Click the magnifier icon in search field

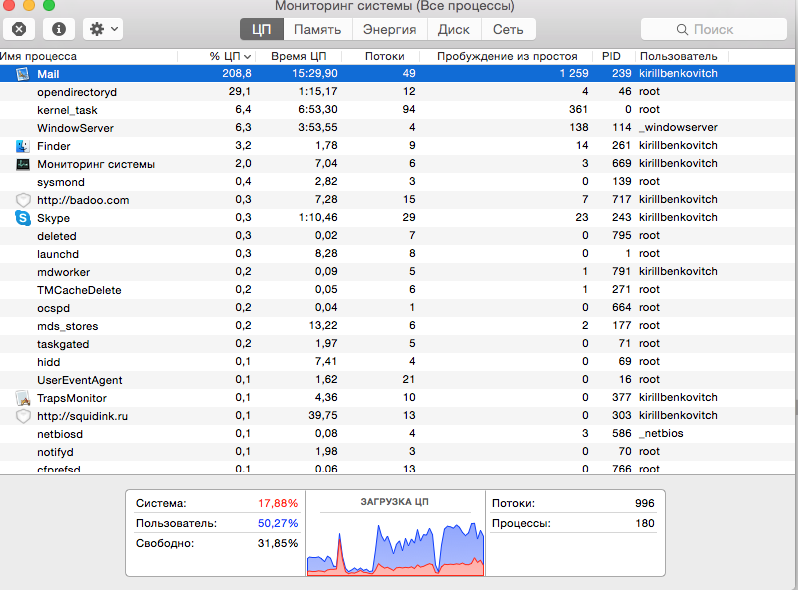682,30
